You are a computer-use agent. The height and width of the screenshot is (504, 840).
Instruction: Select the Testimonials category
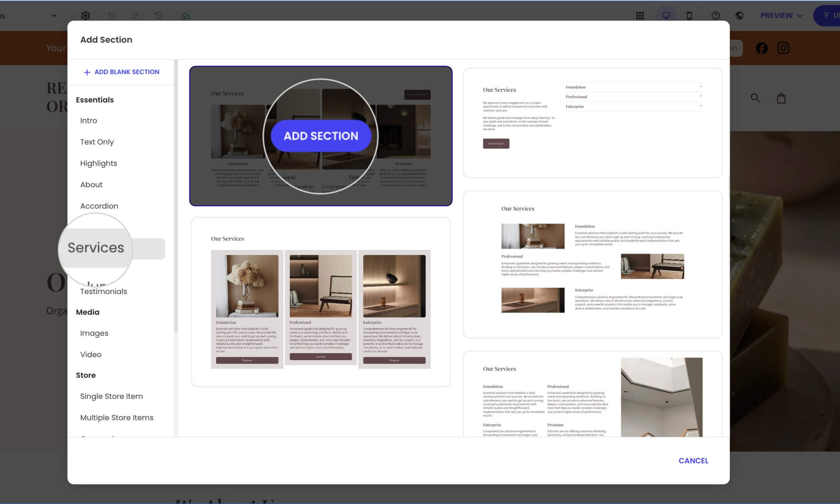[x=104, y=291]
